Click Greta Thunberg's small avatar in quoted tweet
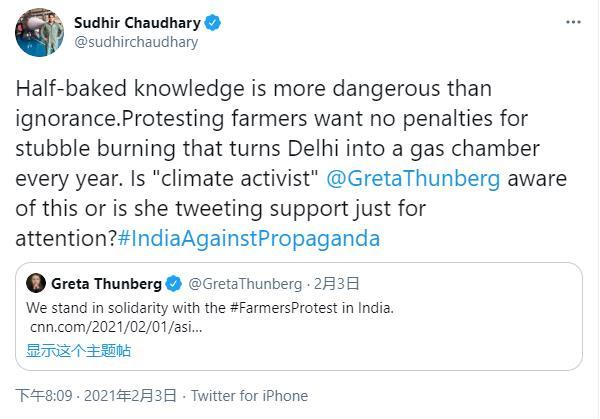 tap(35, 283)
